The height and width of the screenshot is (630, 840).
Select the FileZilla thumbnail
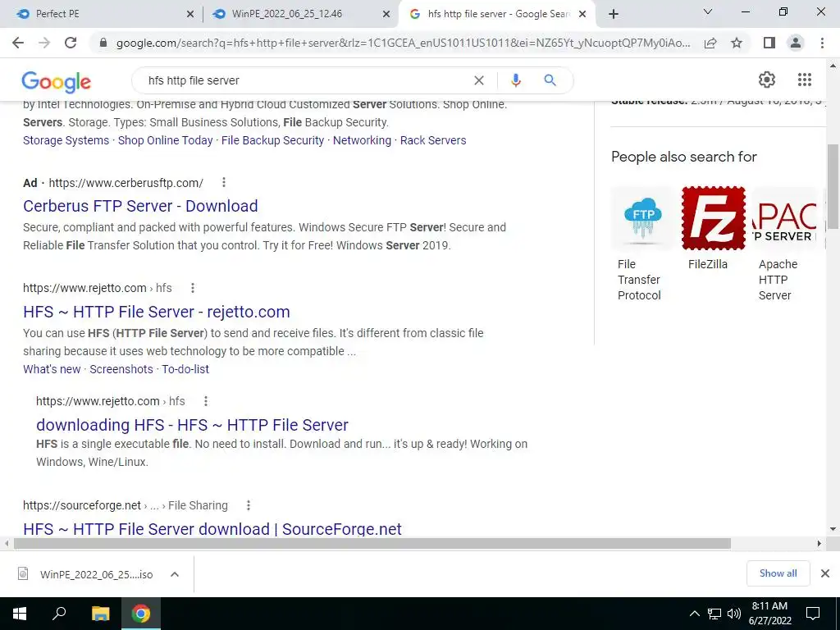point(713,218)
